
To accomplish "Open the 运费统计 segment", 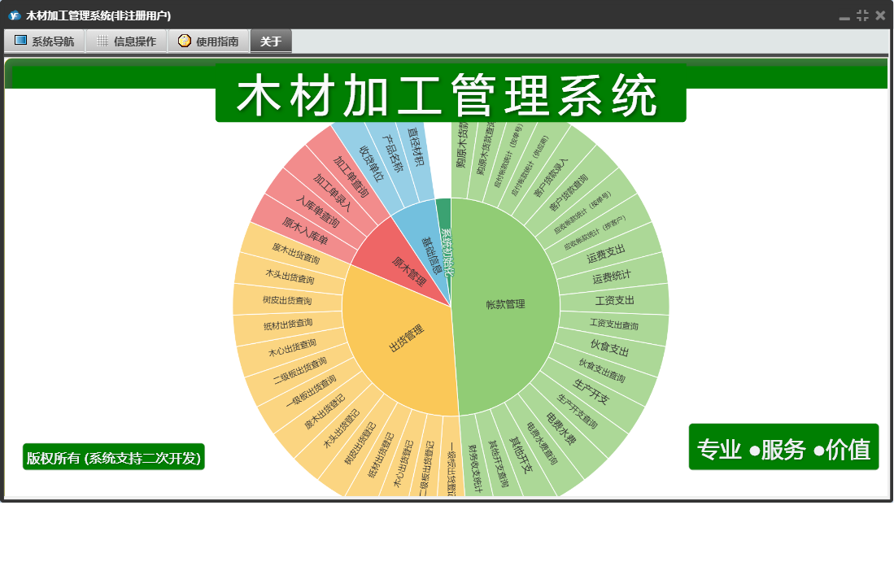I will pyautogui.click(x=611, y=277).
